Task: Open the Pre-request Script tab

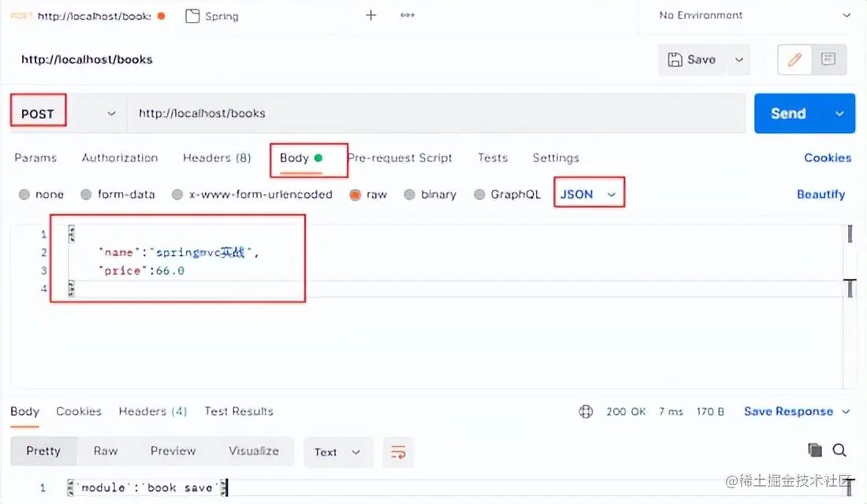Action: (x=400, y=158)
